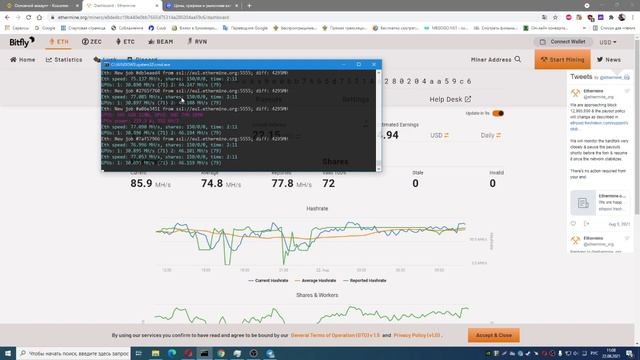The height and width of the screenshot is (360, 640).
Task: Open General Terms of Operation link
Action: [335, 335]
